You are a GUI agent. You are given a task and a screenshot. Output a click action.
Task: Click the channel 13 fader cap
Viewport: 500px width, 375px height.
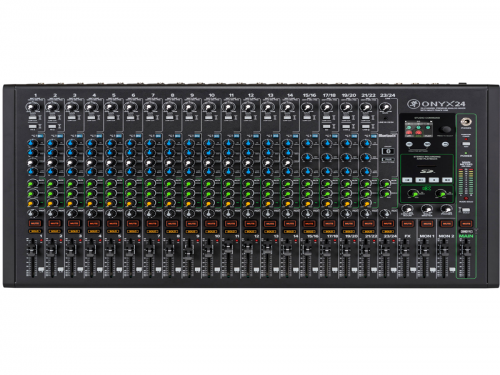(266, 248)
